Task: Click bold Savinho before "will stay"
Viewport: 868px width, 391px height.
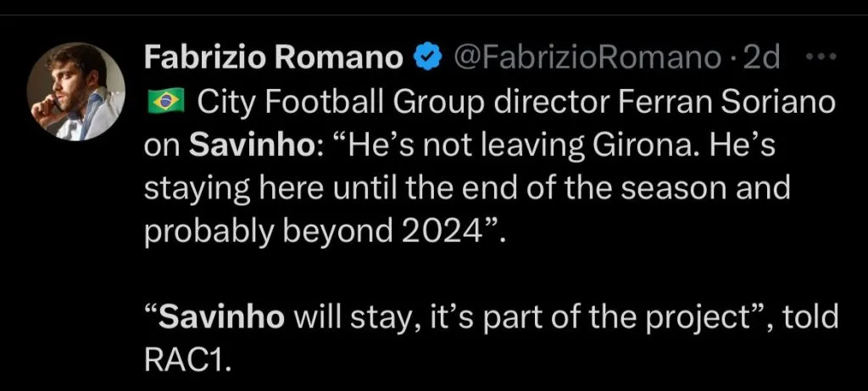Action: pos(224,320)
